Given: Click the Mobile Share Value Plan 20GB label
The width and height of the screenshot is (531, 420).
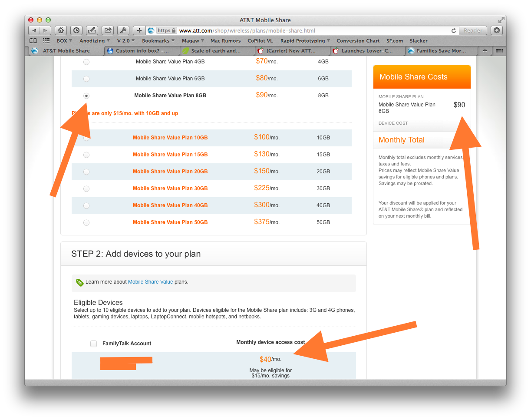Looking at the screenshot, I should click(170, 172).
